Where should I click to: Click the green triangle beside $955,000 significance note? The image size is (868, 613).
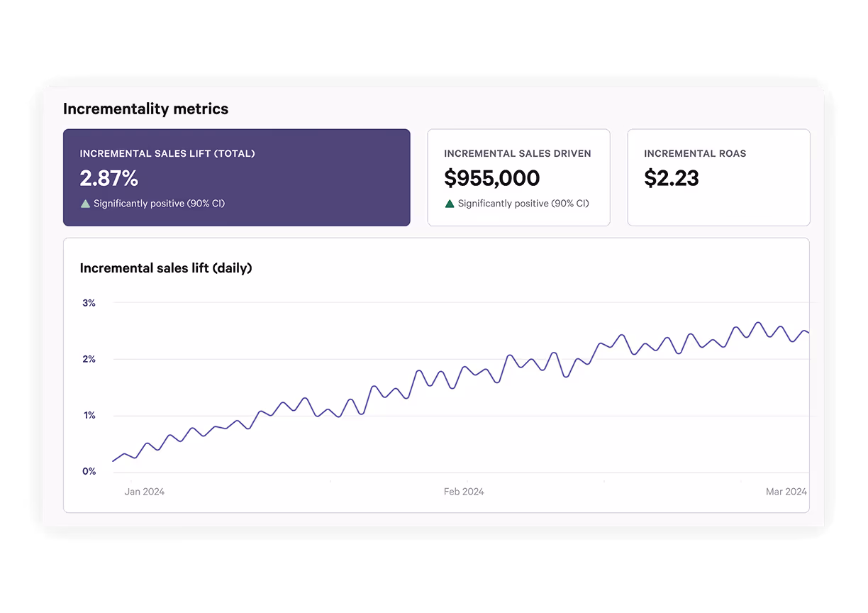coord(450,203)
